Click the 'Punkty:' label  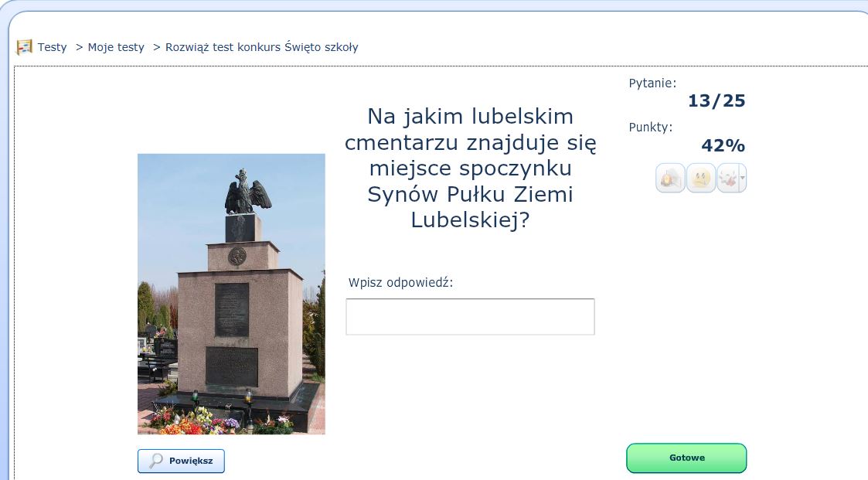pyautogui.click(x=651, y=128)
